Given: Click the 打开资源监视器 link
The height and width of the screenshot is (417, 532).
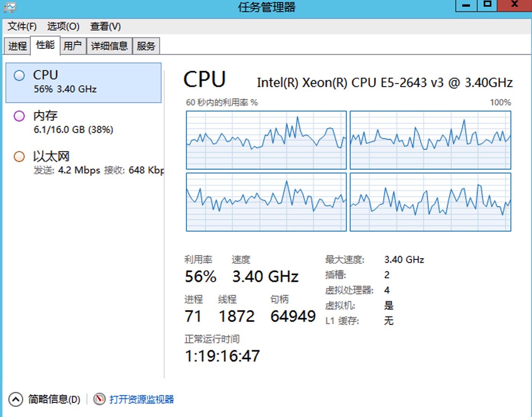Looking at the screenshot, I should click(x=142, y=399).
